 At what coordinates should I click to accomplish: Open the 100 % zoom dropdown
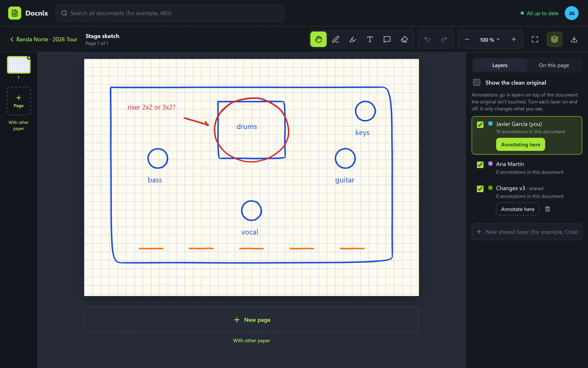click(x=490, y=39)
